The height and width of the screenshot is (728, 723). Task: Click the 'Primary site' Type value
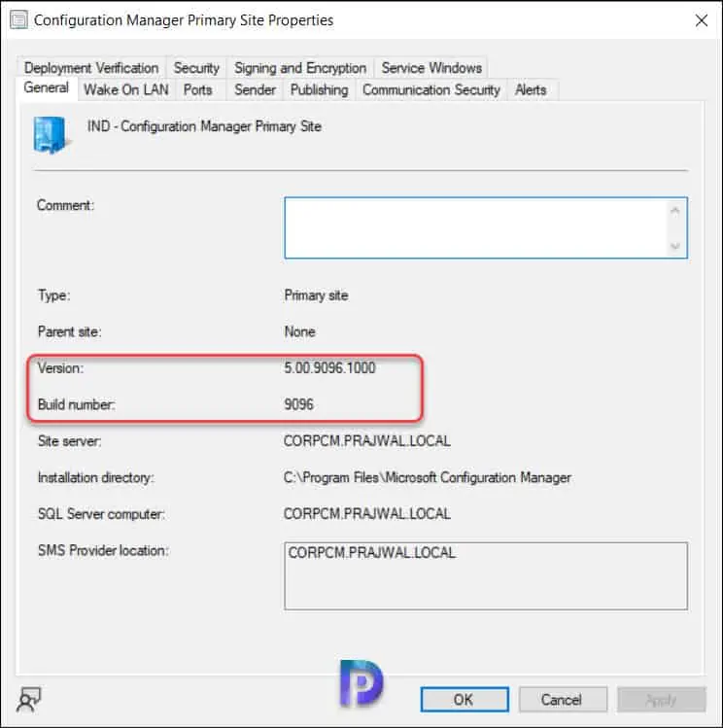coord(316,295)
